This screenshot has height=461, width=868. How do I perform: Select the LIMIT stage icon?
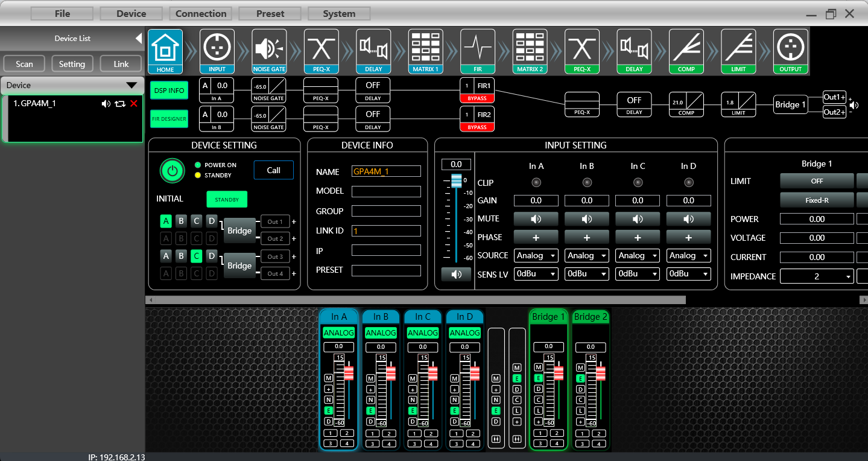(x=738, y=51)
